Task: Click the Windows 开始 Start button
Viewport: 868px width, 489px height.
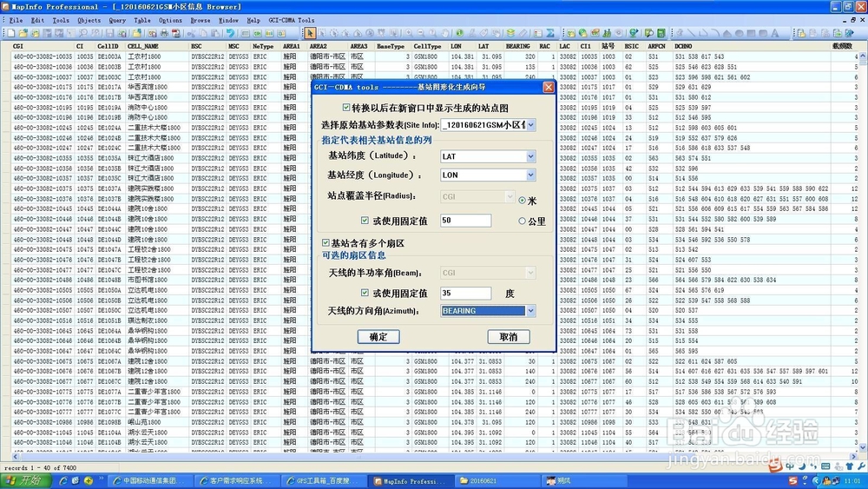Action: click(25, 480)
